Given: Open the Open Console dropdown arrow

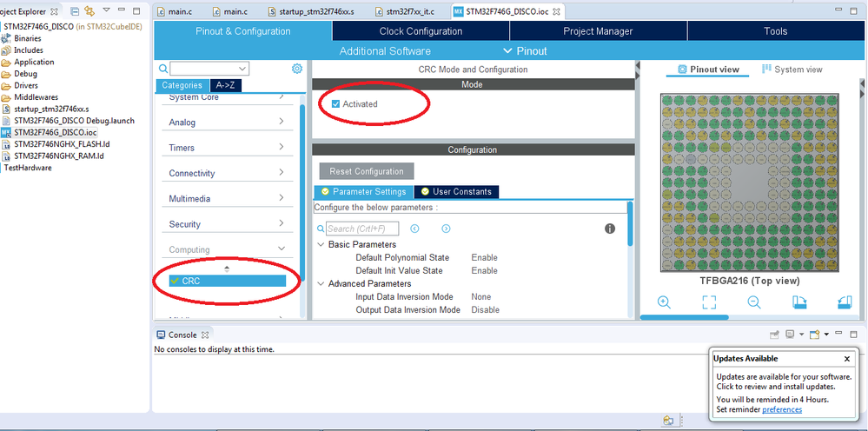Looking at the screenshot, I should click(x=826, y=335).
